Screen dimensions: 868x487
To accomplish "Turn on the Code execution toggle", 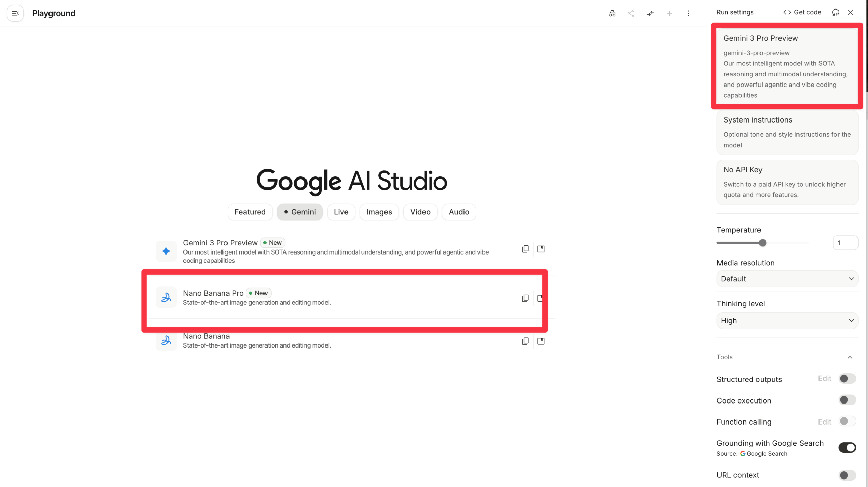I will [x=847, y=400].
